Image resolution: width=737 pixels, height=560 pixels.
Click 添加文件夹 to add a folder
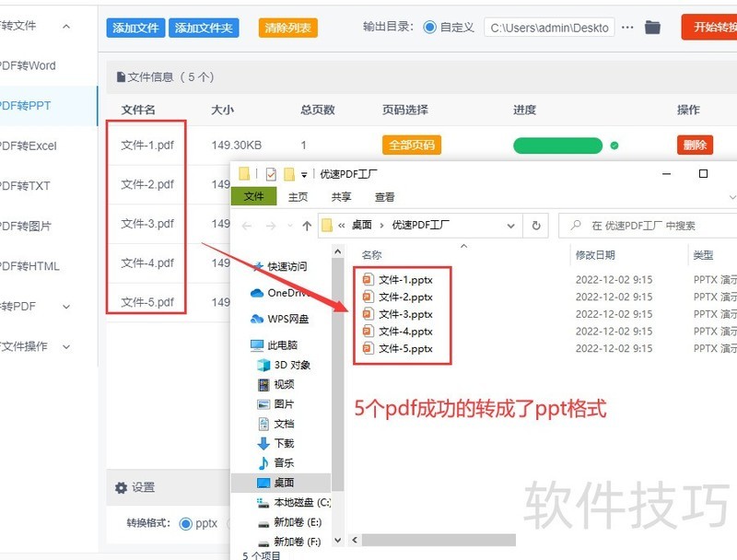tap(203, 27)
